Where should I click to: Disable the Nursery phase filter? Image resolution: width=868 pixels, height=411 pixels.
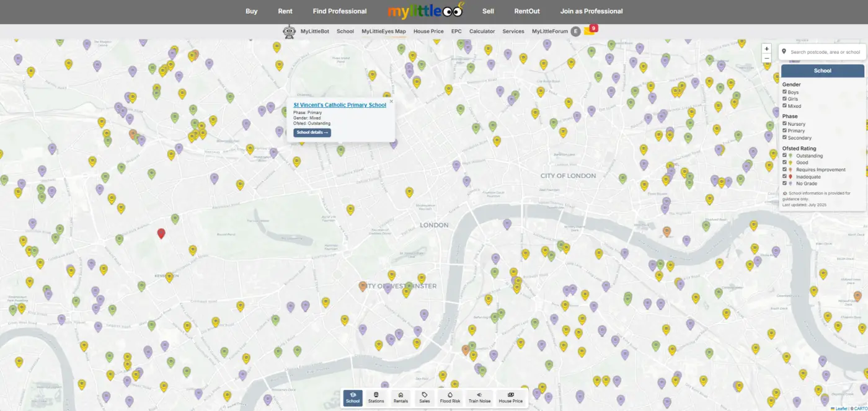click(785, 123)
